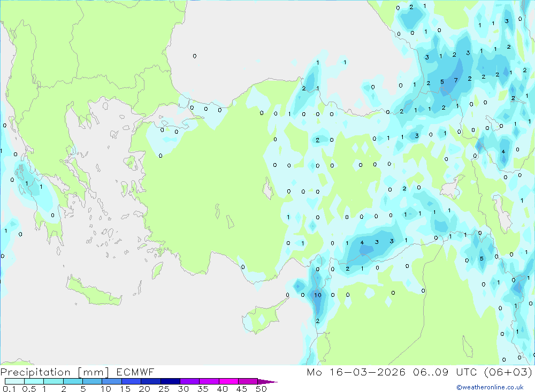This screenshot has height=392, width=535.
Task: Select the 45–50 mm legend color swatch
Action: (248, 381)
